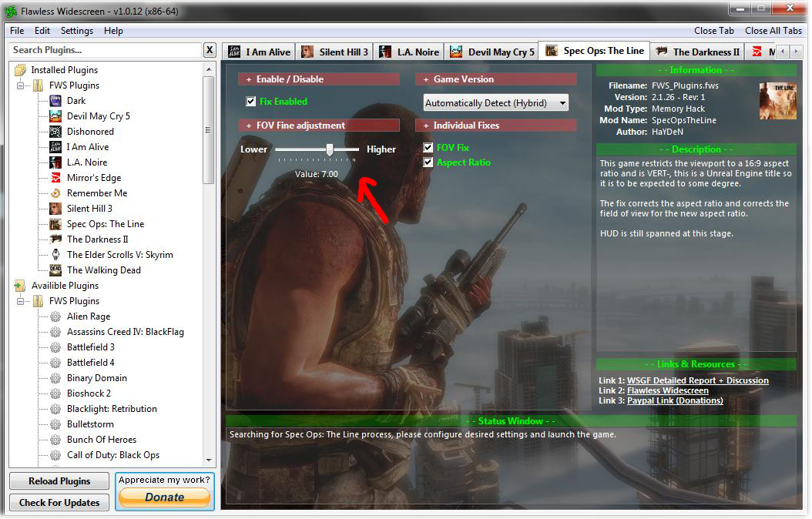The image size is (812, 519).
Task: Click the Elder Scrolls V: Skyrim icon
Action: [x=55, y=255]
